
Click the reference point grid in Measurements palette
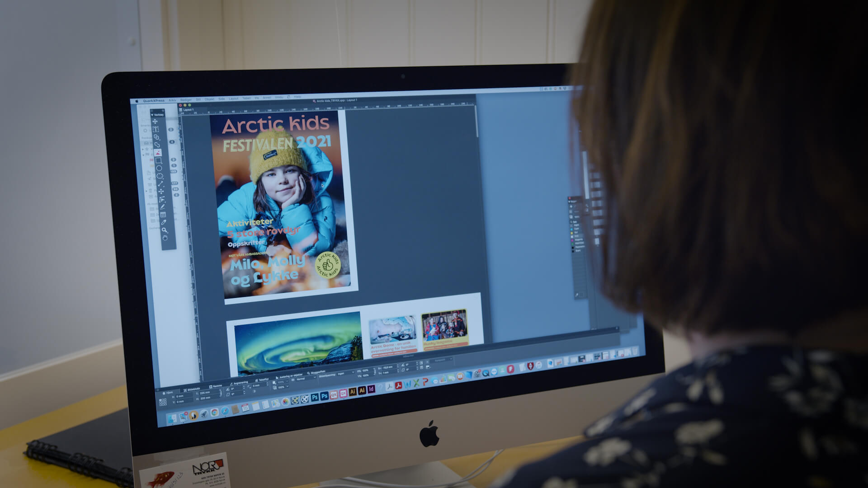(x=163, y=402)
